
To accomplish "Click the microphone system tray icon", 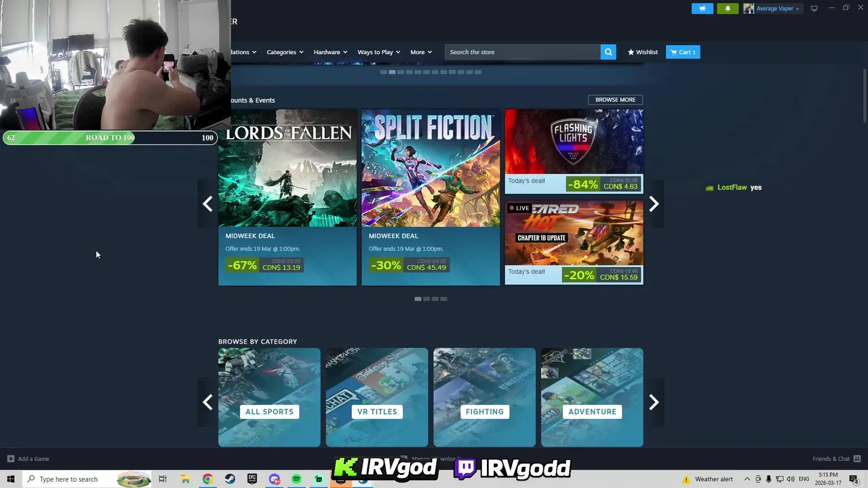I will pos(769,479).
